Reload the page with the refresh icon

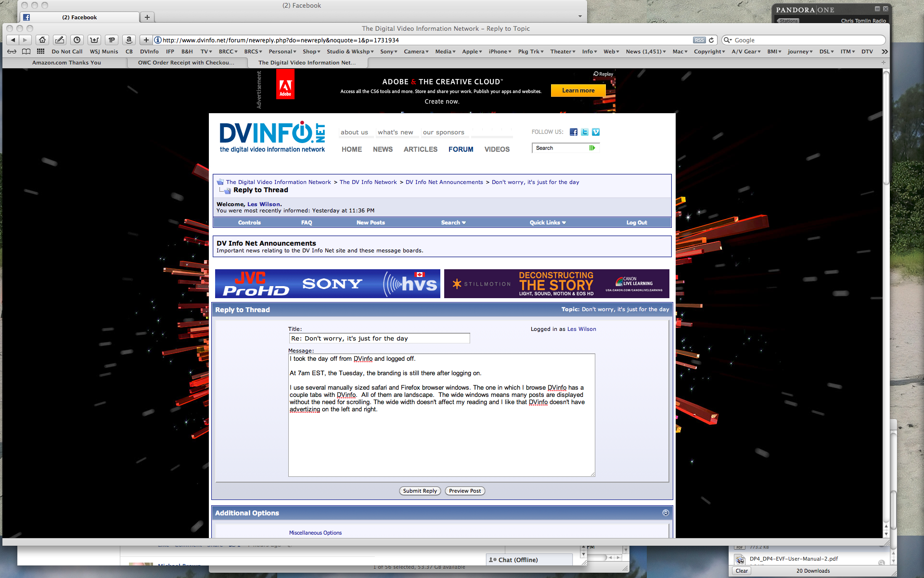coord(711,40)
